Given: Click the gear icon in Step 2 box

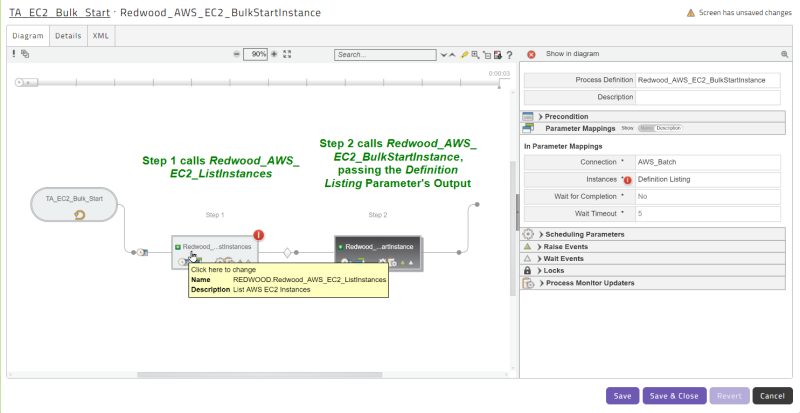Looking at the screenshot, I should click(x=383, y=262).
